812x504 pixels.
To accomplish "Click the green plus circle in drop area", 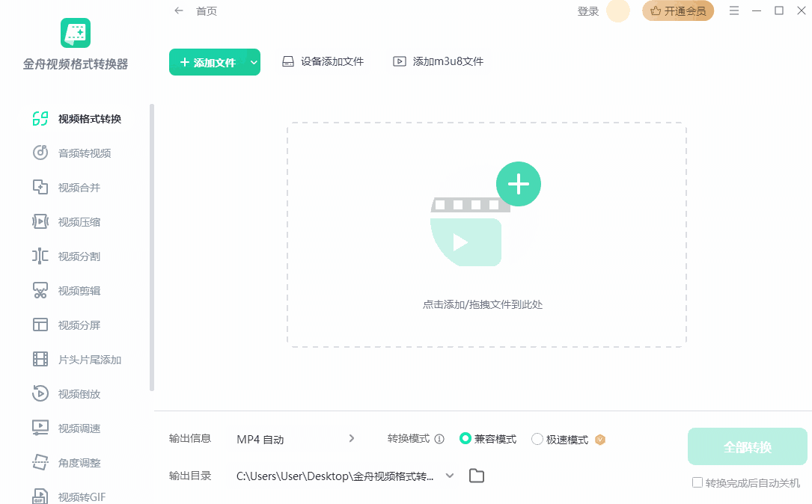I will [x=519, y=184].
